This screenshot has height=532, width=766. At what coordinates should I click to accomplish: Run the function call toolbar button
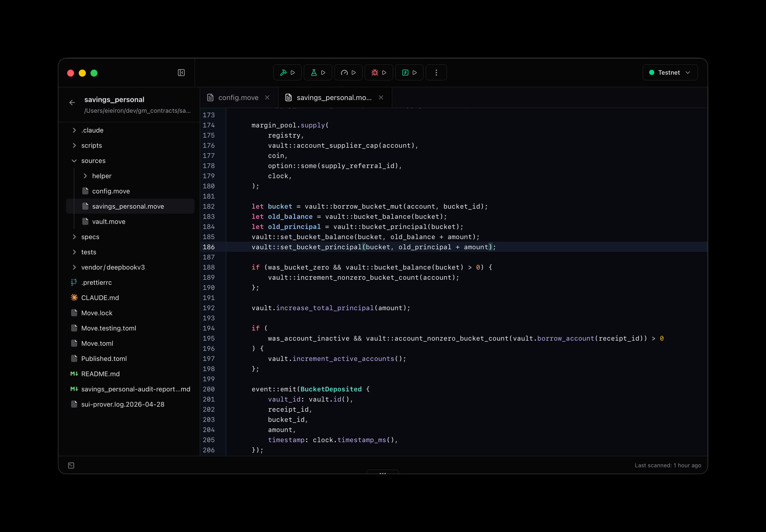[409, 73]
